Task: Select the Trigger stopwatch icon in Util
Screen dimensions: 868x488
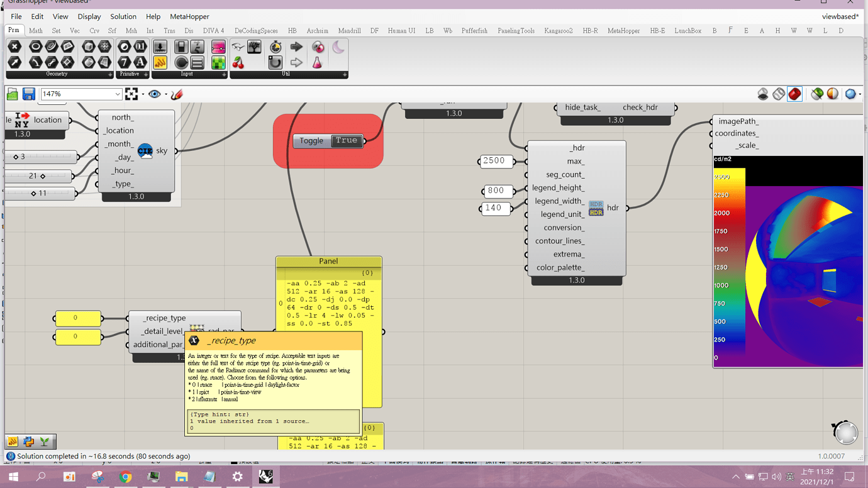Action: pos(275,47)
